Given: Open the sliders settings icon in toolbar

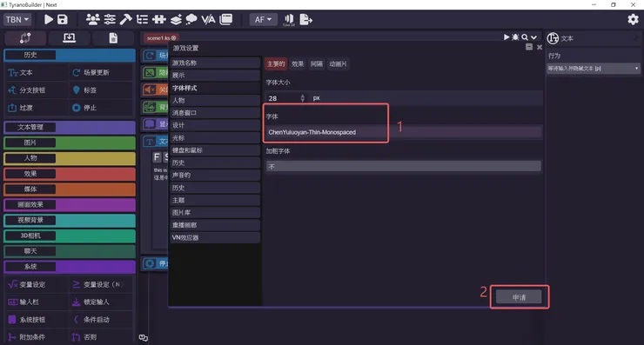Looking at the screenshot, I should [110, 19].
